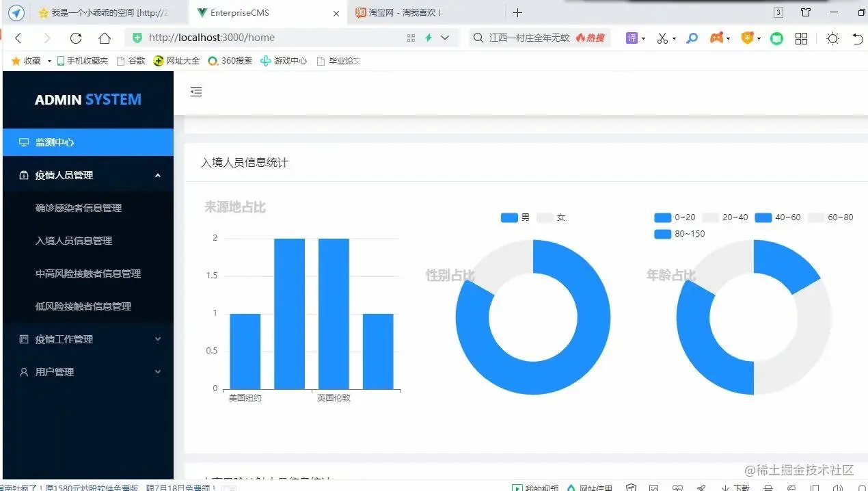Click the undo arrow icon in browser toolbar

[858, 38]
